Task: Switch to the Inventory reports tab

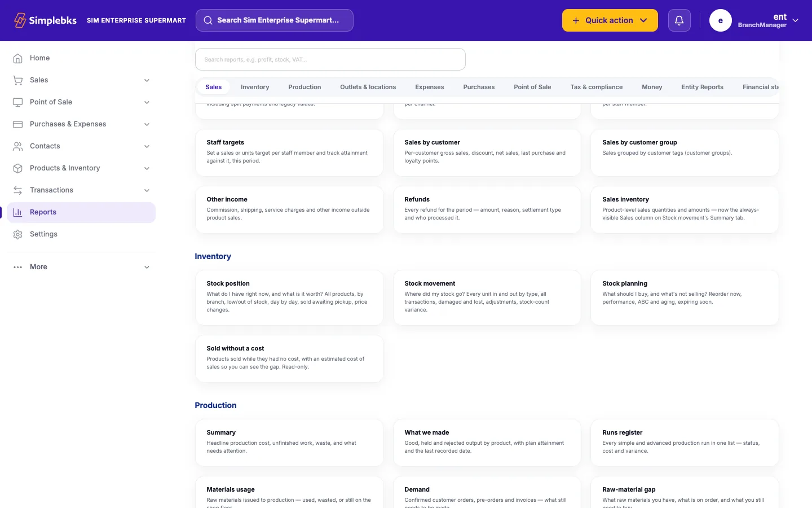Action: click(255, 87)
